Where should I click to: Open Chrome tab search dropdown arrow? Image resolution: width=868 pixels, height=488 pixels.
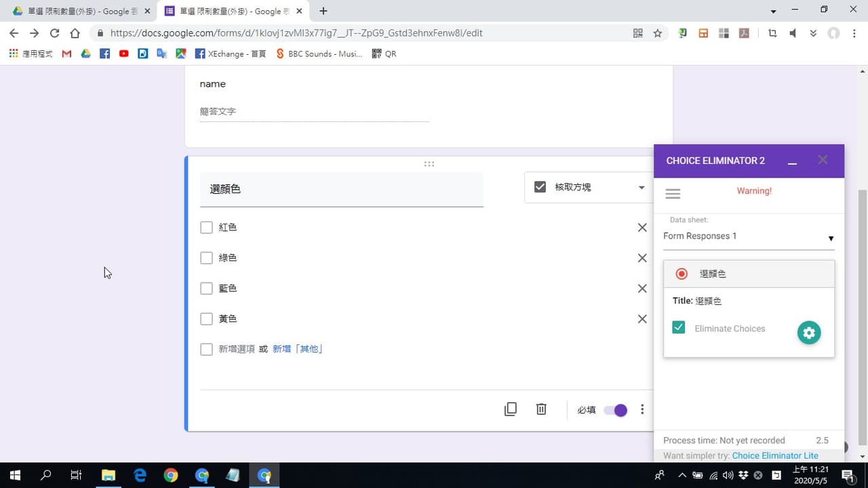(774, 12)
